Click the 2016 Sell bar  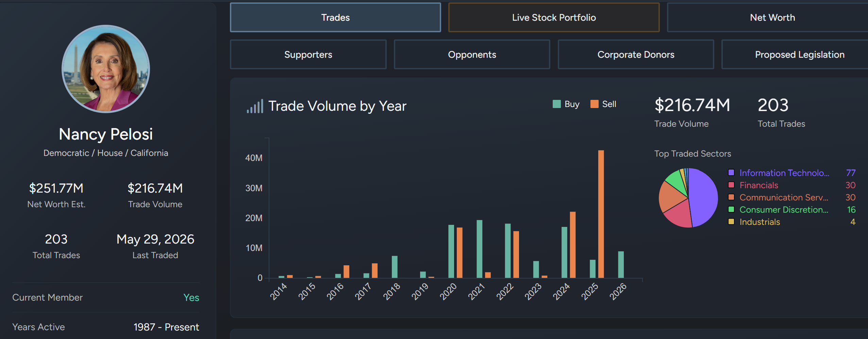click(x=346, y=271)
